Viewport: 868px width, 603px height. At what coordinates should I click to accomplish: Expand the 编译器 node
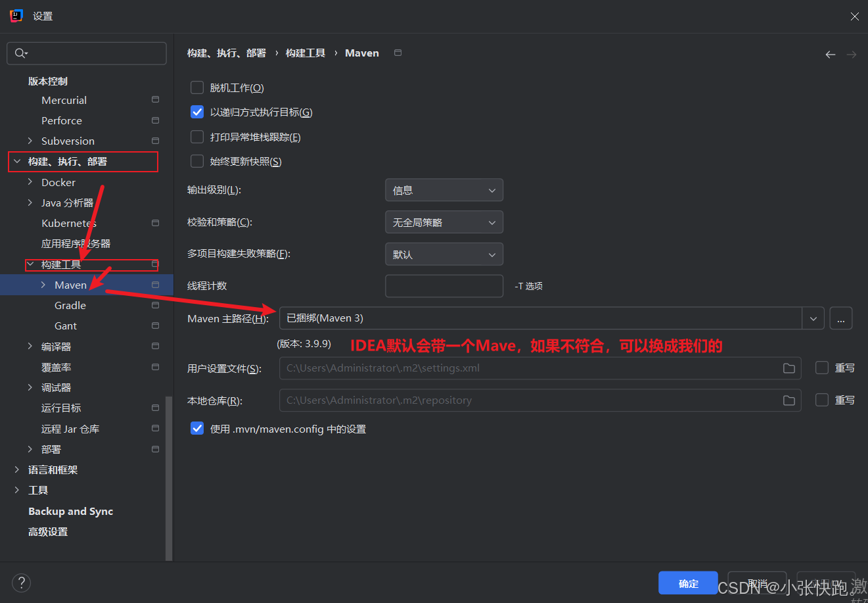pyautogui.click(x=30, y=346)
